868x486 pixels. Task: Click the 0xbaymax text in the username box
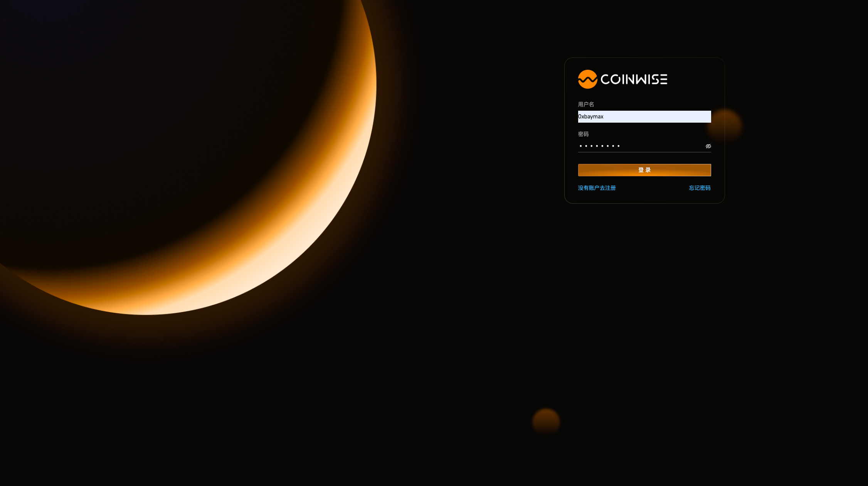click(591, 116)
